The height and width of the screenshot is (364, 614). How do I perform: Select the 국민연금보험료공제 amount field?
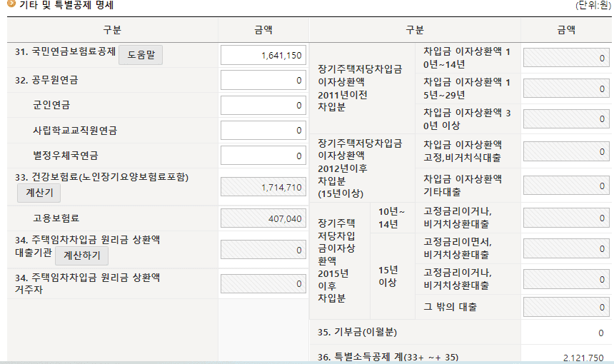263,55
